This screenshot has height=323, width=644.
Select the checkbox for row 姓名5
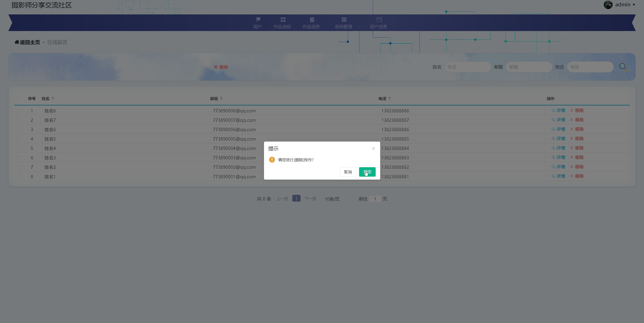pyautogui.click(x=19, y=139)
